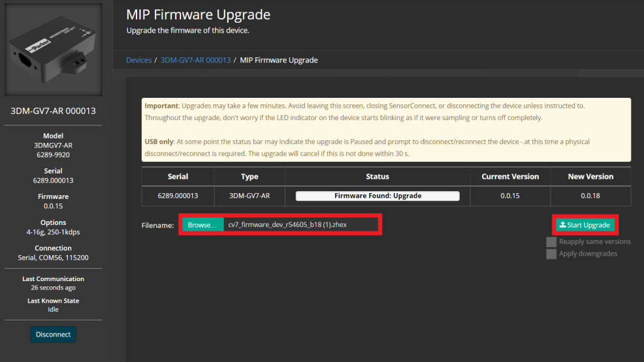Click the USB only notice text
This screenshot has height=362, width=644.
(x=367, y=147)
